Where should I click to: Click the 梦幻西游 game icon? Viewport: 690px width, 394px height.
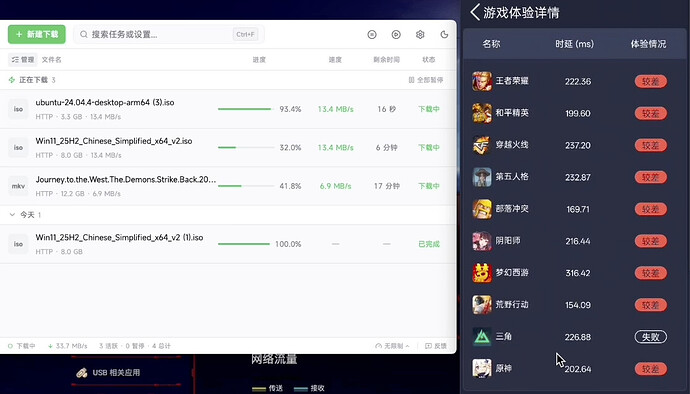[482, 273]
